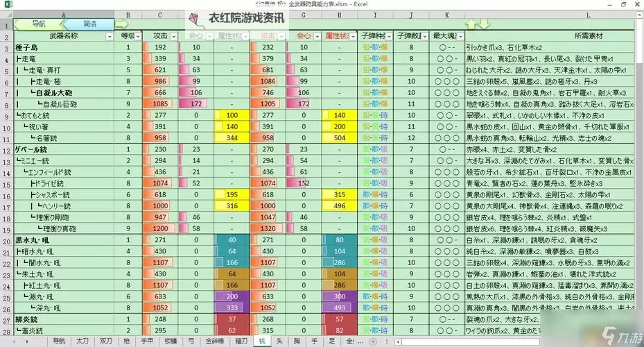Open the 等级 filter dropdown
The image size is (644, 347).
pos(138,37)
